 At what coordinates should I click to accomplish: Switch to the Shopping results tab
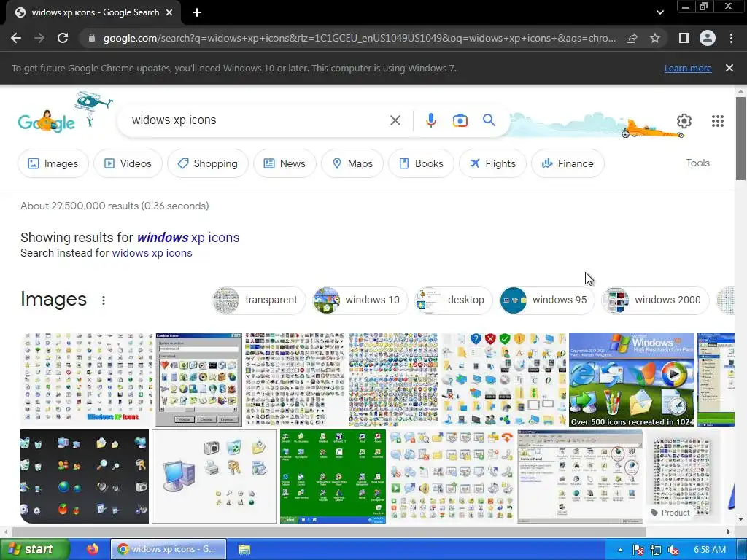207,163
